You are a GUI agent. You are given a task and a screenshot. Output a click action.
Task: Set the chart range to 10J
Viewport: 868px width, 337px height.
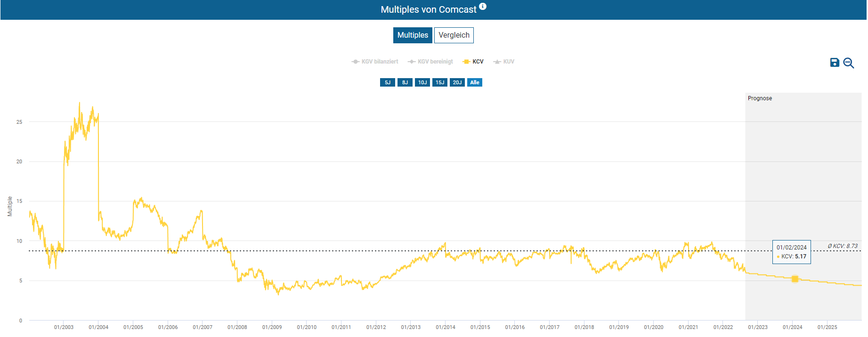click(422, 82)
